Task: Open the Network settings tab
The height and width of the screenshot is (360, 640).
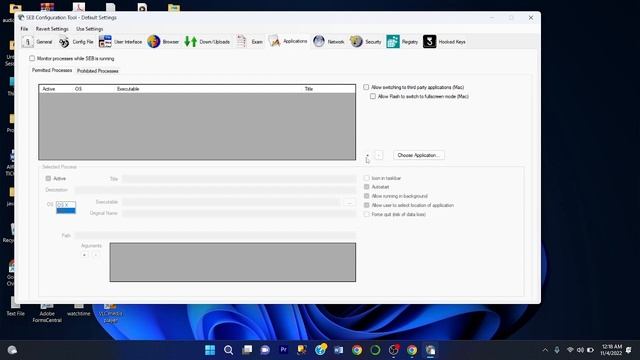Action: pyautogui.click(x=329, y=42)
